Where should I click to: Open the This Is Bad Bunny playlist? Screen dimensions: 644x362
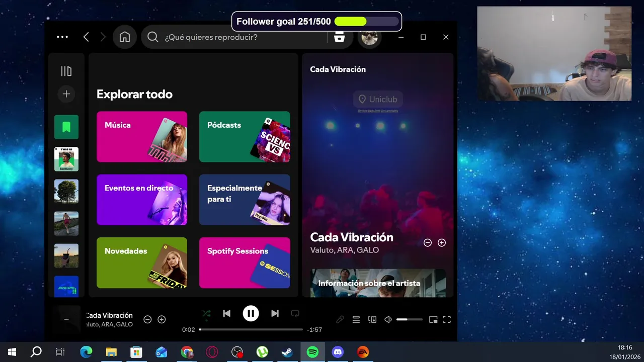coord(66,159)
